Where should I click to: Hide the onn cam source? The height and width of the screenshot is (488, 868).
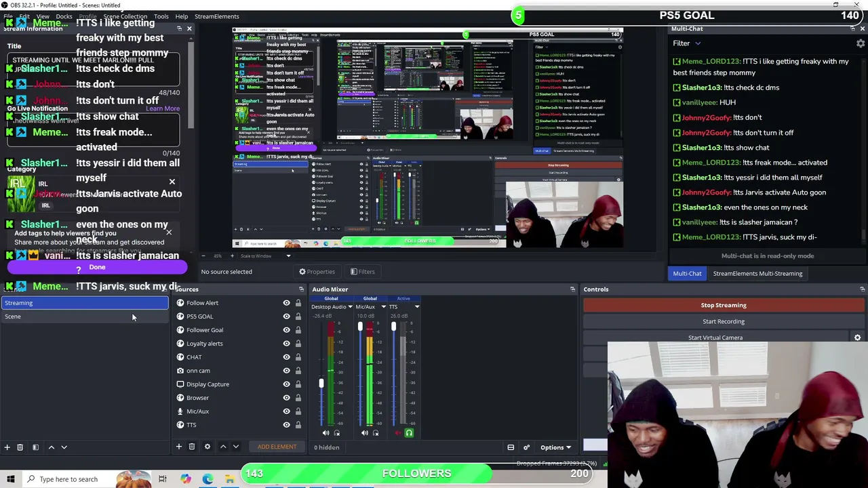pos(286,371)
